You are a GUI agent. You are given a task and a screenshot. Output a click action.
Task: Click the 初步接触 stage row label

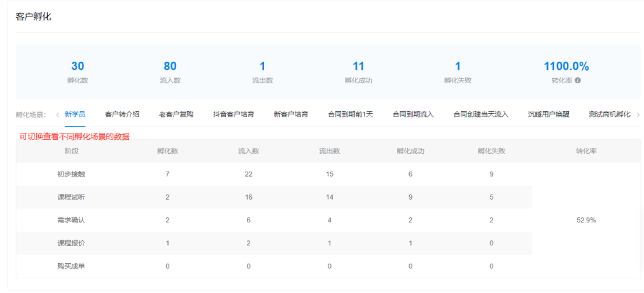(71, 174)
